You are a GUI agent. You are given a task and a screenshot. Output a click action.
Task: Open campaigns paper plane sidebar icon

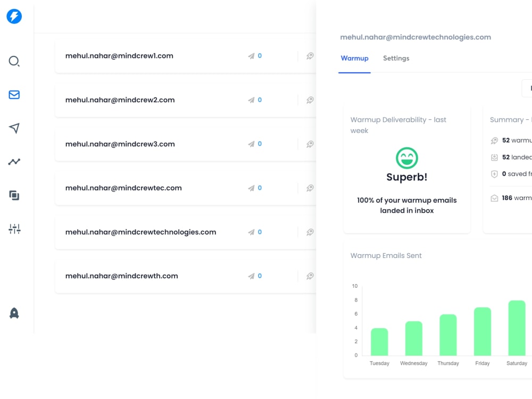tap(14, 128)
